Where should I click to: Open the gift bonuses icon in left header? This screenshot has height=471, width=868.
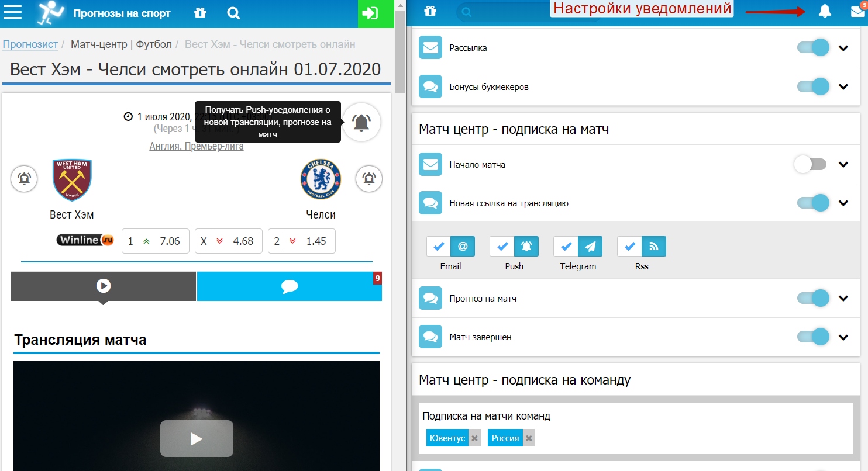tap(201, 13)
